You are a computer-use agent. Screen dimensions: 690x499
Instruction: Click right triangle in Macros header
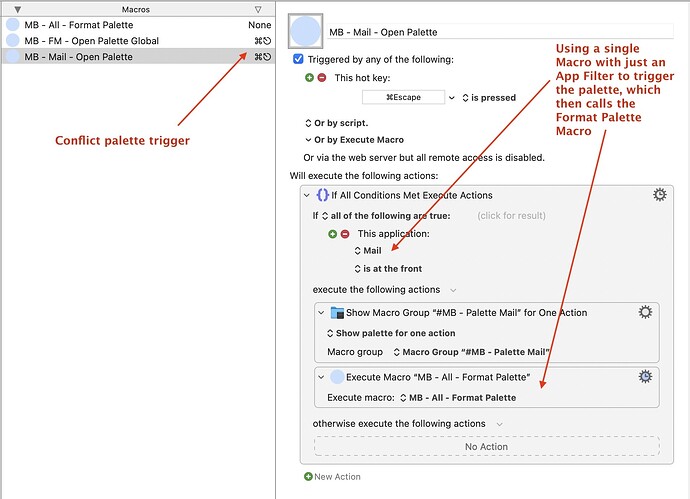point(258,9)
